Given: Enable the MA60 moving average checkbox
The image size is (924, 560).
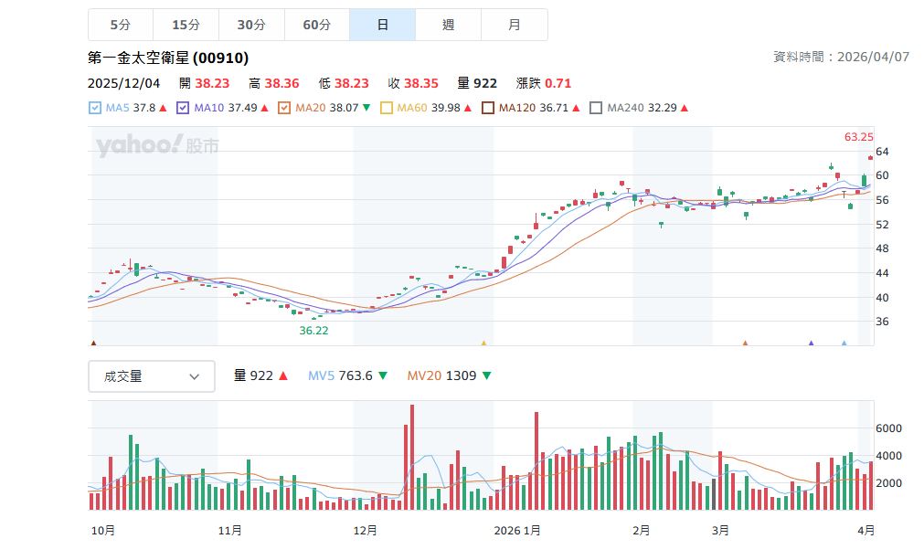Looking at the screenshot, I should (x=386, y=108).
